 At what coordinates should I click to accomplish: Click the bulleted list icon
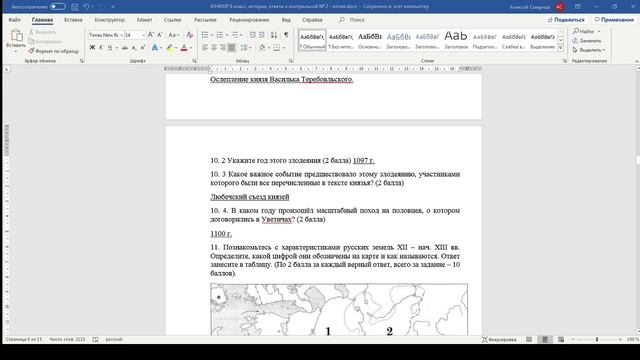click(x=205, y=35)
